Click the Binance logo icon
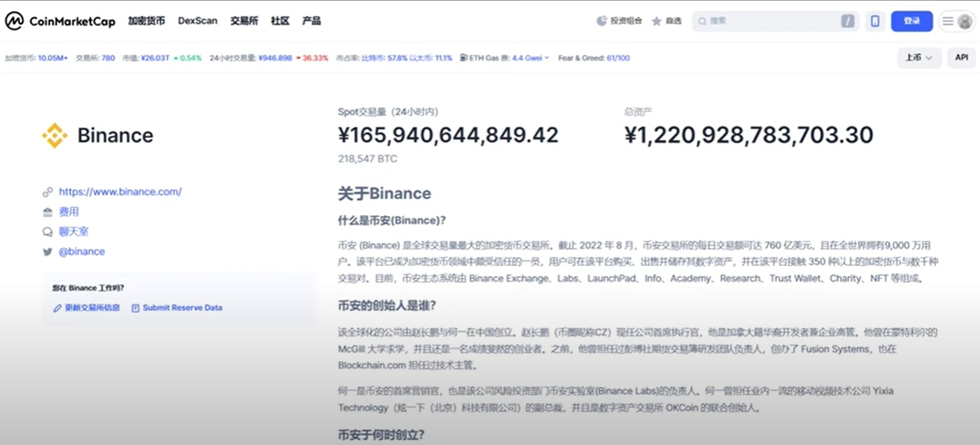980x445 pixels. (55, 136)
